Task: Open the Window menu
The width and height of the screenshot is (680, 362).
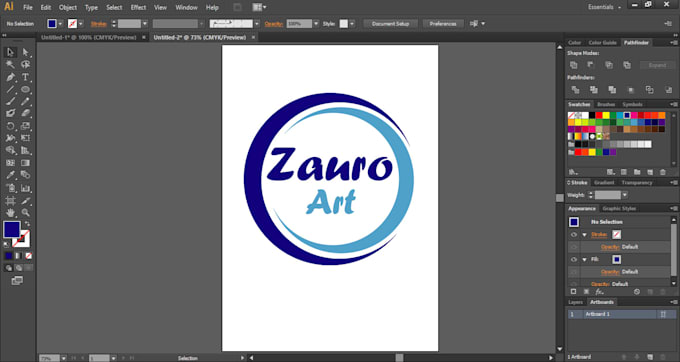Action: click(185, 7)
